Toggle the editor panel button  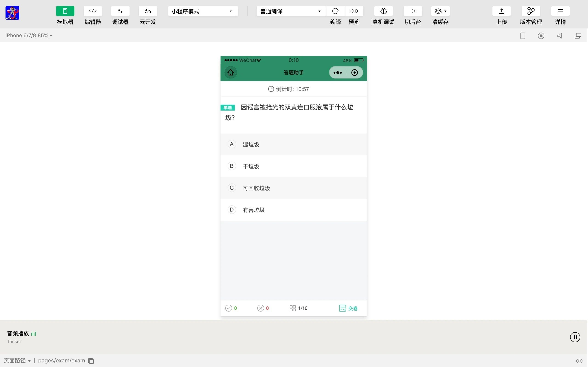[93, 11]
